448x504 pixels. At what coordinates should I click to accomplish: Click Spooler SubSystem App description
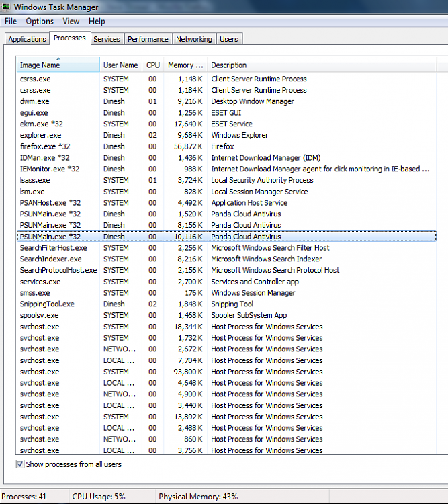(x=249, y=315)
